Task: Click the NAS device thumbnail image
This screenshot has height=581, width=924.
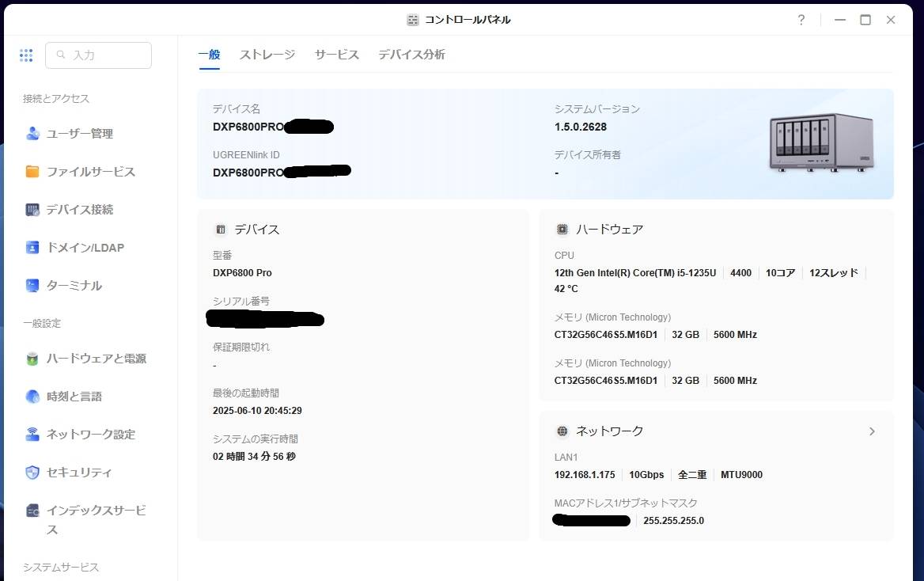Action: click(x=821, y=143)
